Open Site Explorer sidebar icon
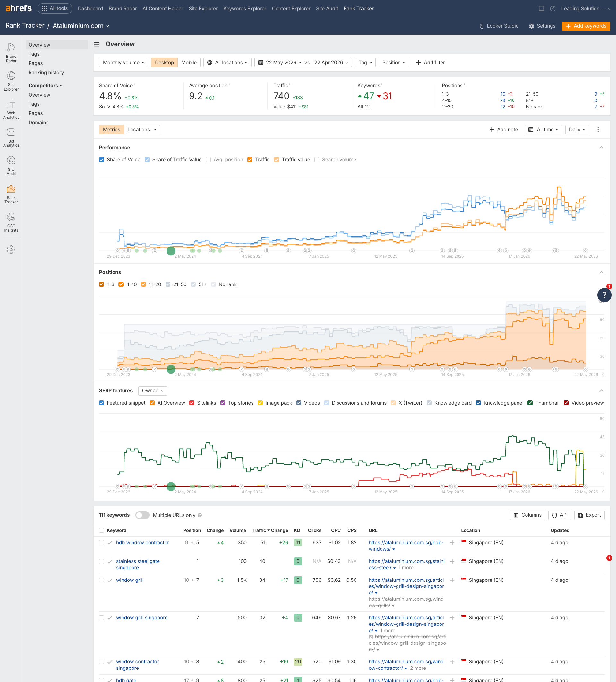The image size is (616, 682). point(11,81)
